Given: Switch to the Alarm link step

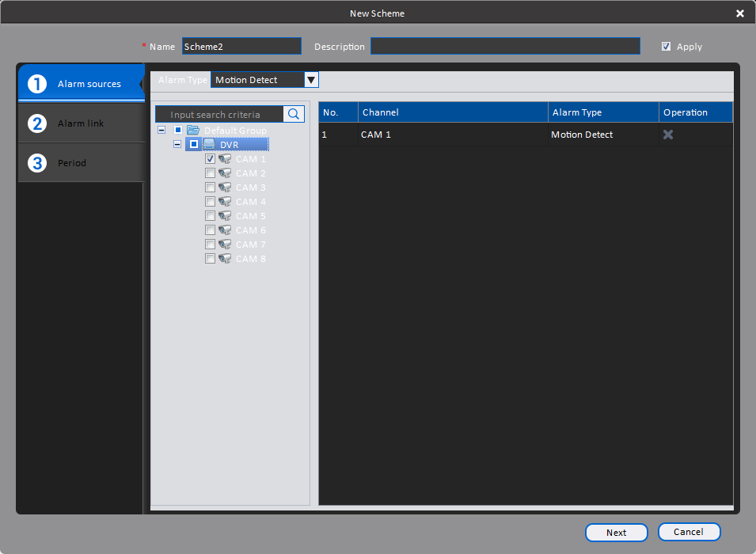Looking at the screenshot, I should (82, 123).
